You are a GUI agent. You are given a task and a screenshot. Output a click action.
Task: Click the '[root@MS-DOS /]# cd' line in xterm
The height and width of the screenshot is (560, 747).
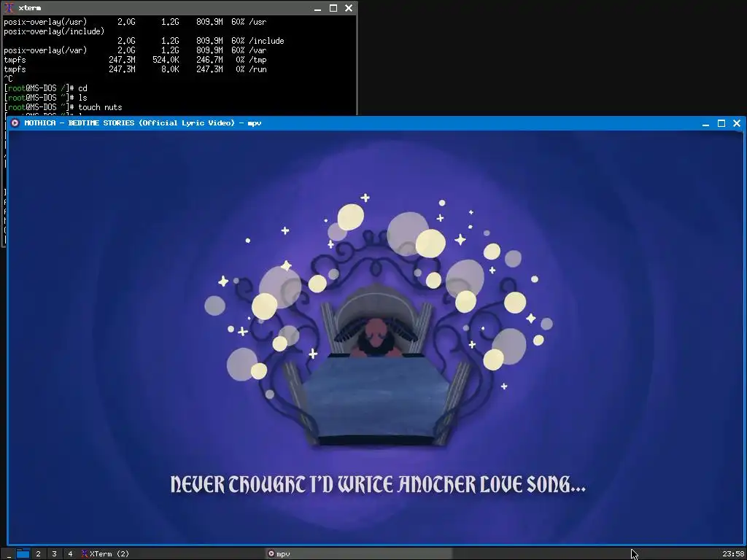(46, 88)
